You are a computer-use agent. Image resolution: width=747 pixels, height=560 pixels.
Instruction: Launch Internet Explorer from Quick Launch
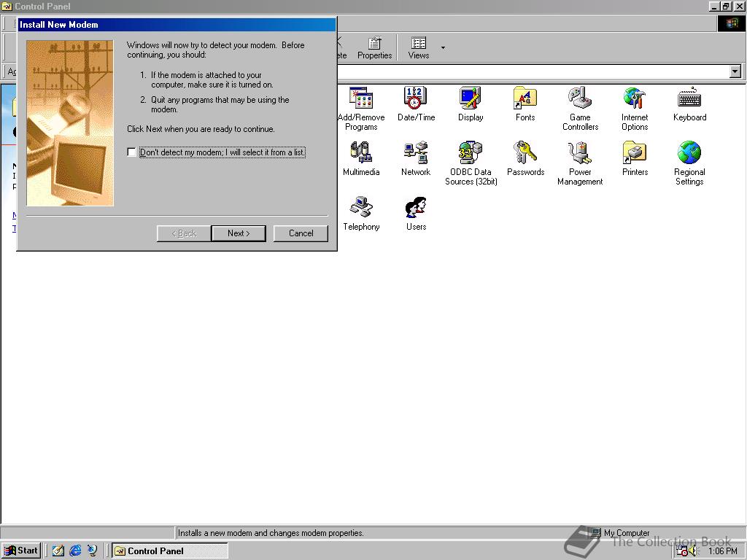pos(75,551)
